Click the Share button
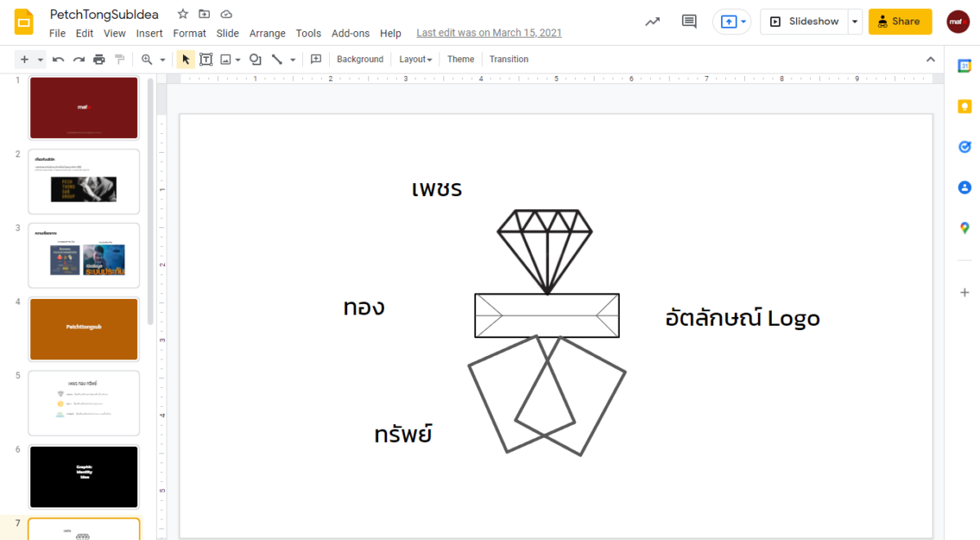The image size is (980, 540). (x=900, y=21)
